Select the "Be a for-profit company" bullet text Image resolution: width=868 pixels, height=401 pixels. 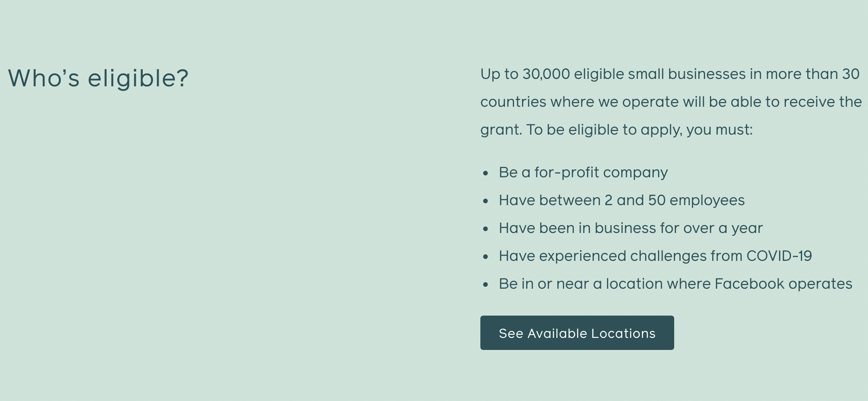pos(583,173)
